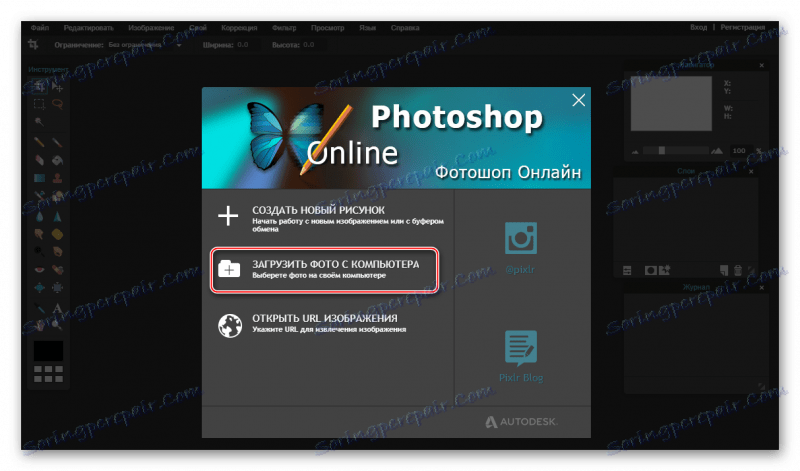Click the navigator preview thumbnail
Screen dimensions: 800x471
(671, 104)
